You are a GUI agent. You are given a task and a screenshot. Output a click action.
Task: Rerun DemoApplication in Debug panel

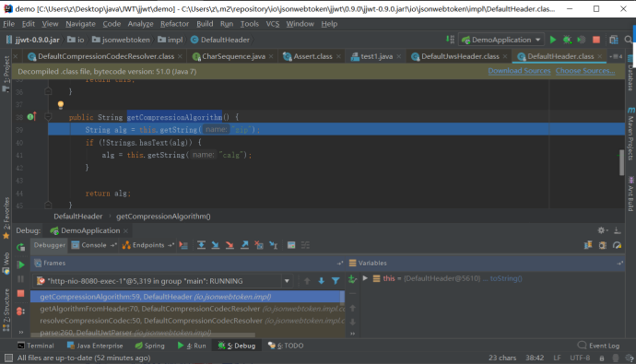[x=20, y=247]
